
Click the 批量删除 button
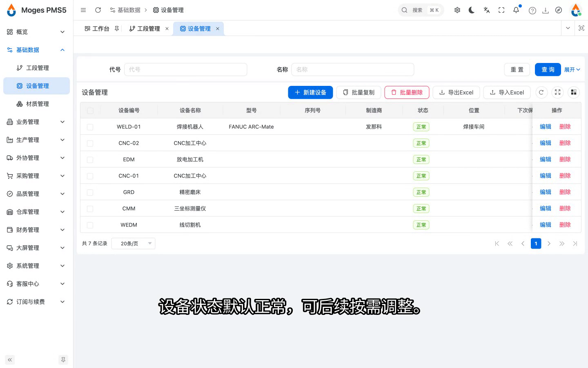pos(407,92)
